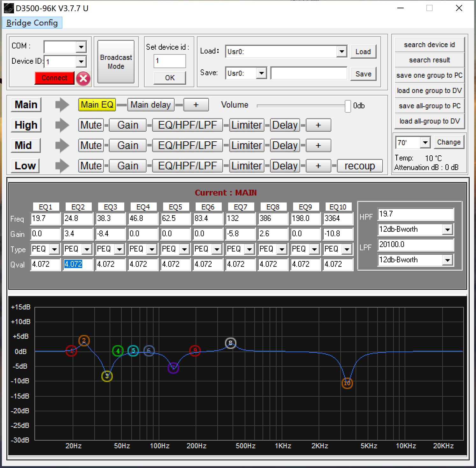Image resolution: width=476 pixels, height=468 pixels.
Task: Click the gray arrow beside High
Action: click(62, 125)
